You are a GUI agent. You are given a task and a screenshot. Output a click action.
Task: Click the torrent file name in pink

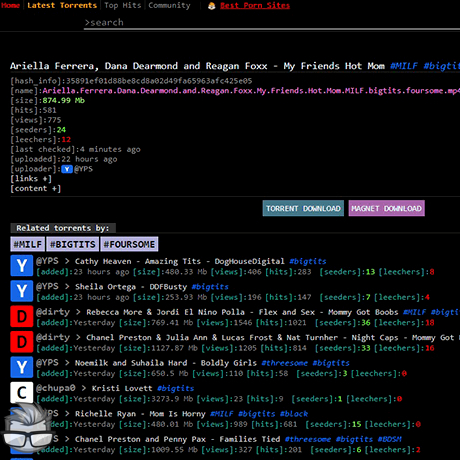pyautogui.click(x=251, y=91)
